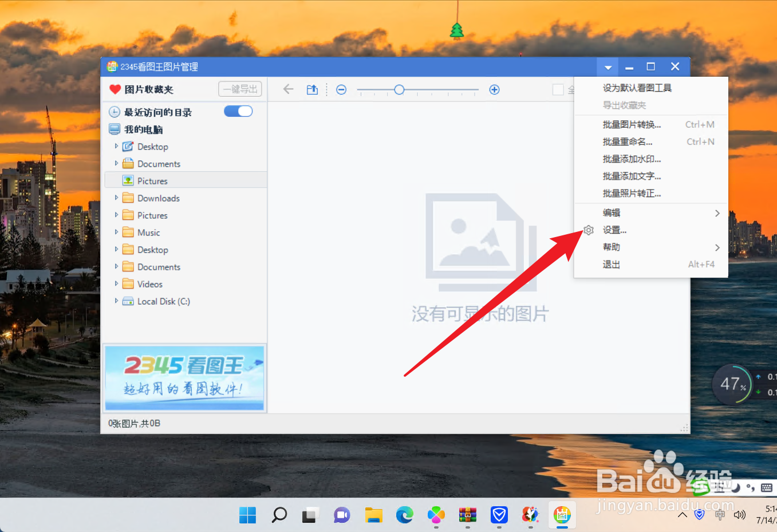
Task: Show hidden tray icons chevron
Action: click(x=683, y=515)
